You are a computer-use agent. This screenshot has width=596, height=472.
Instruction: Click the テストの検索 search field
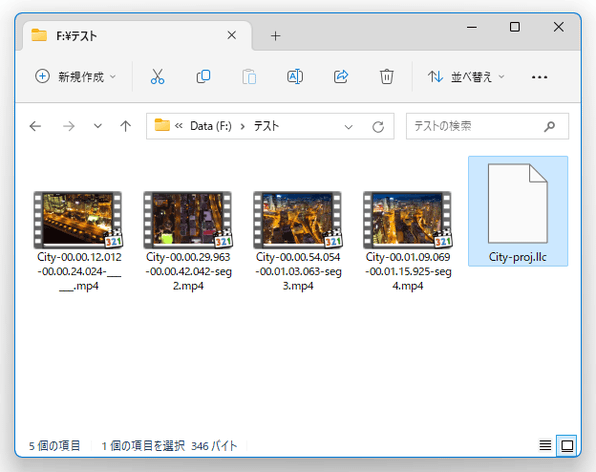(487, 126)
